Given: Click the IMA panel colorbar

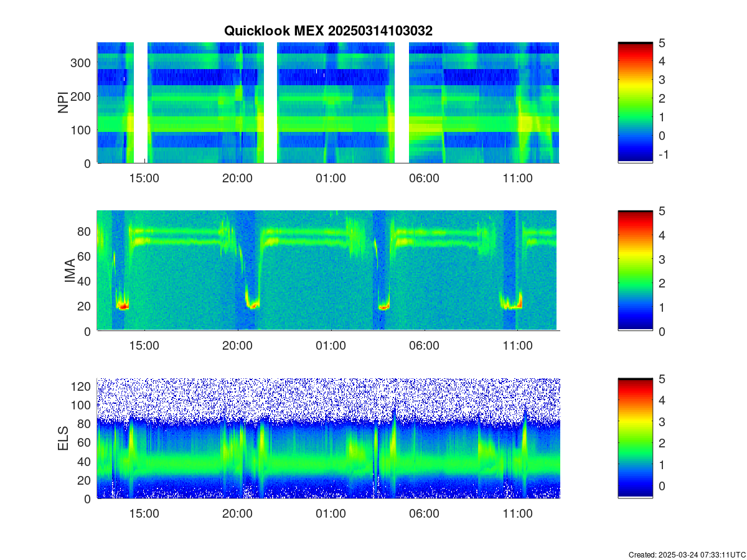Looking at the screenshot, I should 635,271.
